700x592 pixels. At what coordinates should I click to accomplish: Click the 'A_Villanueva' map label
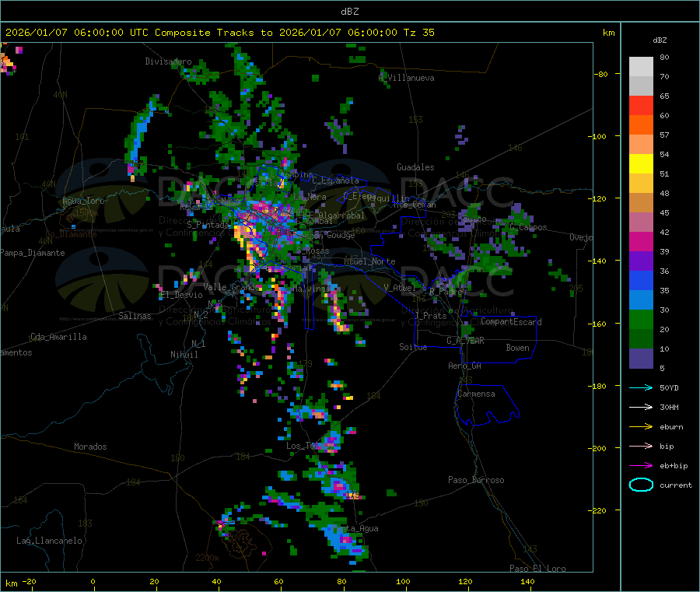click(406, 78)
